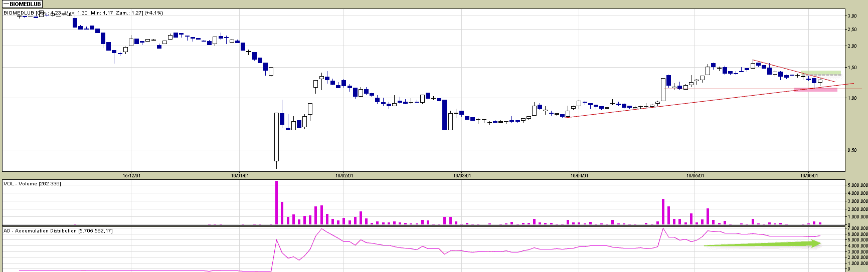868x272 pixels.
Task: Click the tallest volume bar in VOL panel
Action: (x=276, y=203)
